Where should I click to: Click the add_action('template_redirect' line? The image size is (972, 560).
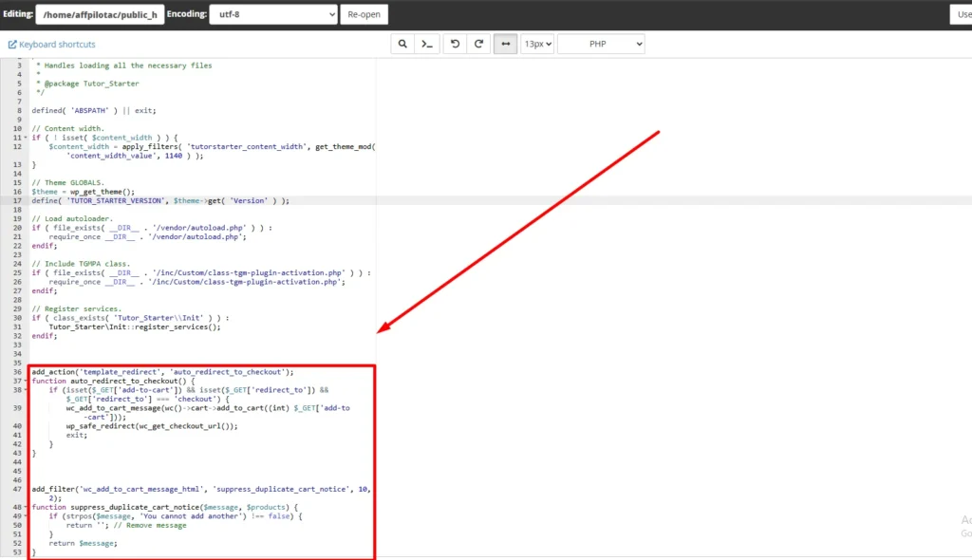click(x=163, y=372)
